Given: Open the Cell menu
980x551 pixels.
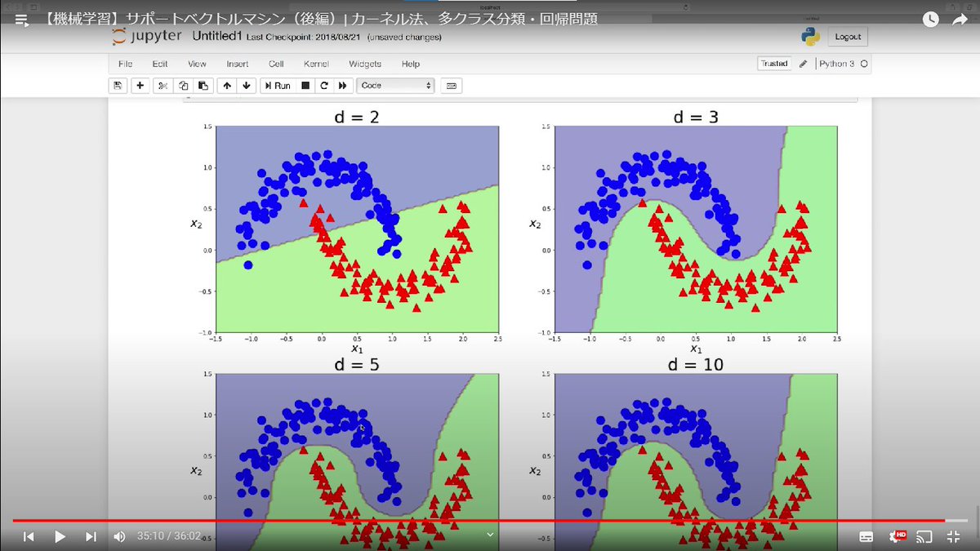Looking at the screenshot, I should pyautogui.click(x=276, y=64).
